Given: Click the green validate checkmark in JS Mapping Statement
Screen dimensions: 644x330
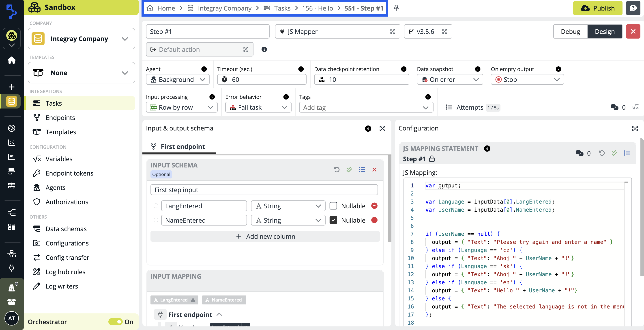Looking at the screenshot, I should [614, 153].
